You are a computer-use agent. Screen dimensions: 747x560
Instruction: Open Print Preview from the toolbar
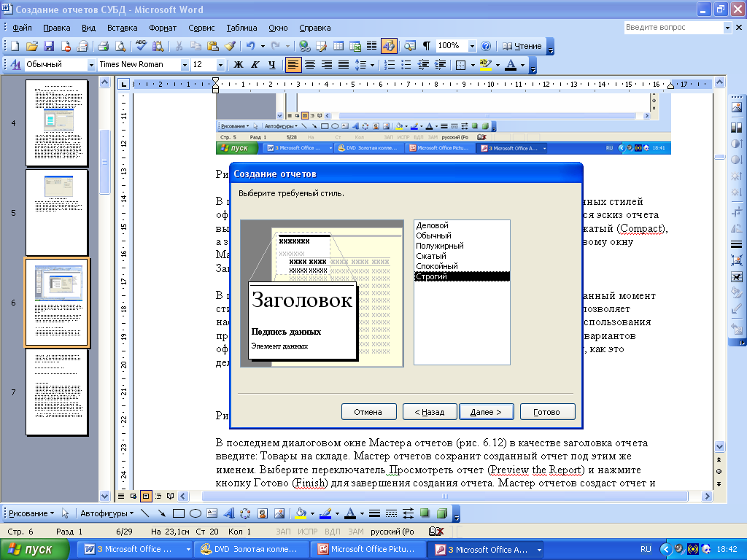pyautogui.click(x=120, y=46)
